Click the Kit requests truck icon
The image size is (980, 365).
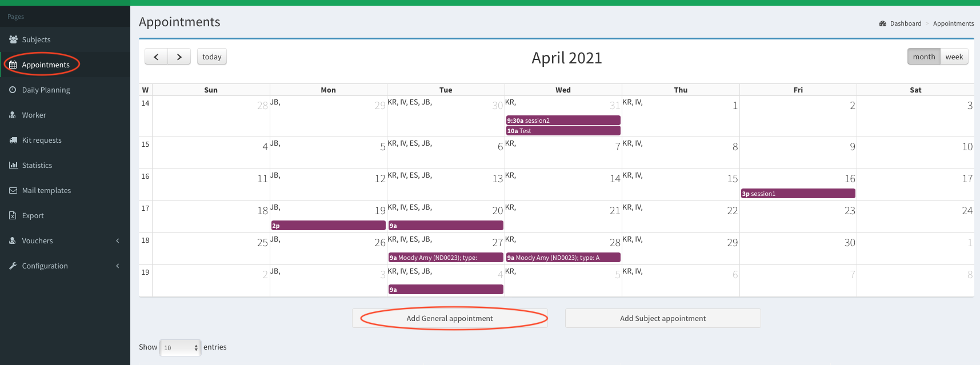point(13,140)
